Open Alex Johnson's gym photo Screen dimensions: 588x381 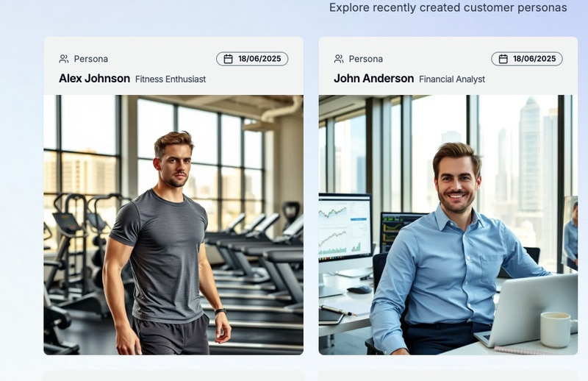click(173, 225)
